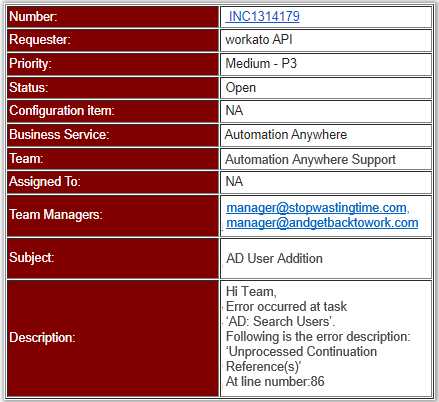Select the Team Managers label cell
This screenshot has width=439, height=402.
(113, 216)
